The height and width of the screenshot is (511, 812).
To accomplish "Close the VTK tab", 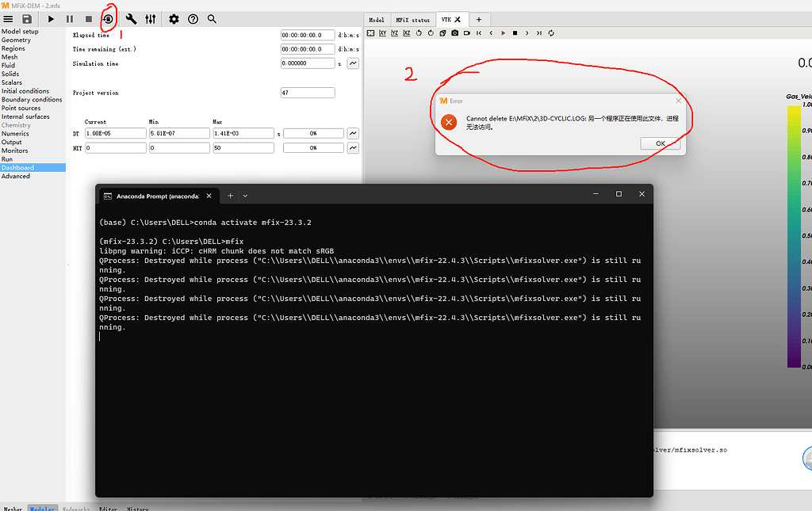I will pyautogui.click(x=458, y=20).
